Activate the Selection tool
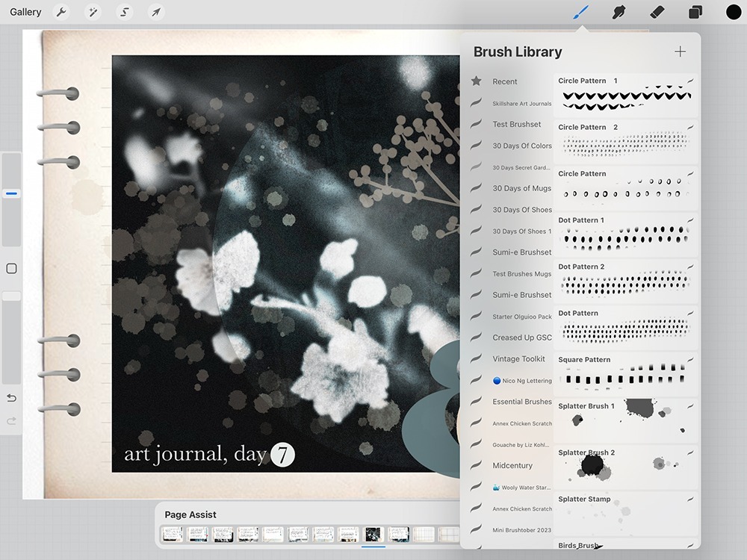The width and height of the screenshot is (747, 560). (124, 12)
